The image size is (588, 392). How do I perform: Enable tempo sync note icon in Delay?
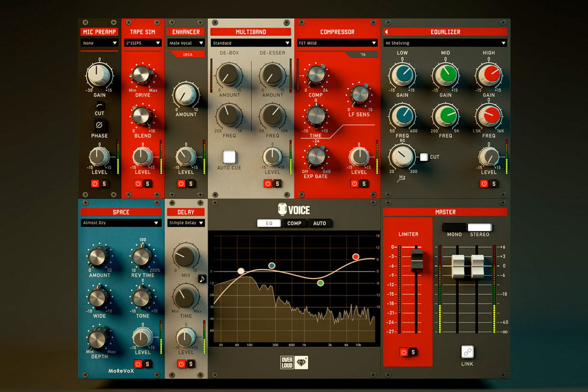tap(202, 278)
